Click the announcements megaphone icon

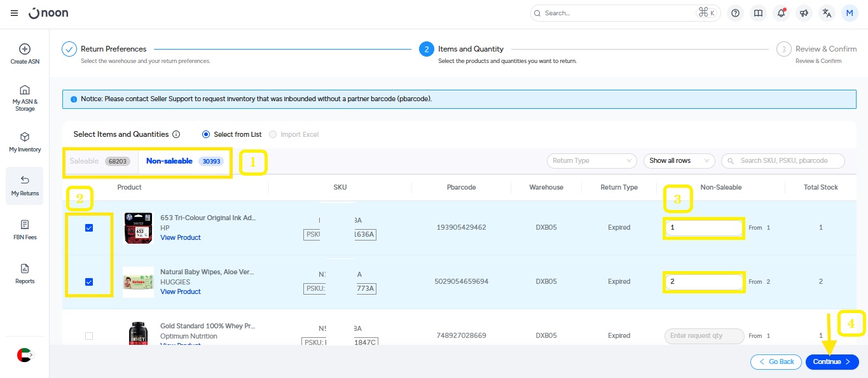coord(804,13)
